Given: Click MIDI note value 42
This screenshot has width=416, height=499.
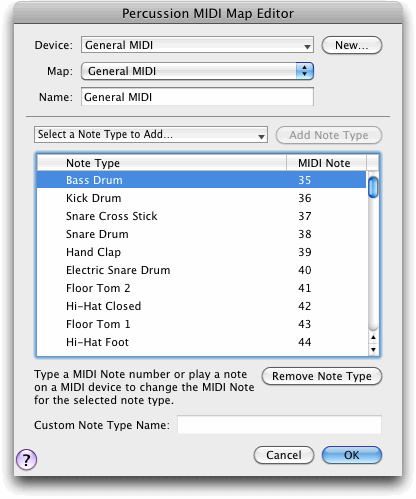Looking at the screenshot, I should 305,306.
